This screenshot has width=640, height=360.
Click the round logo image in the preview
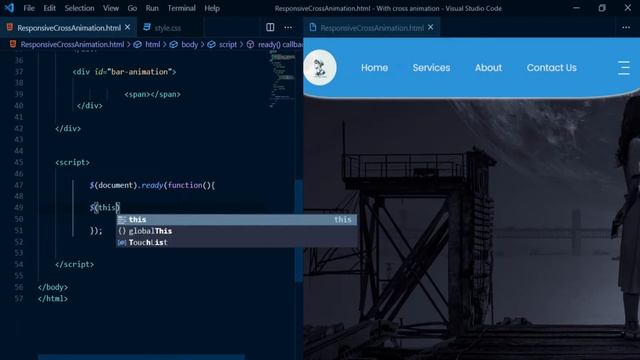click(x=320, y=68)
